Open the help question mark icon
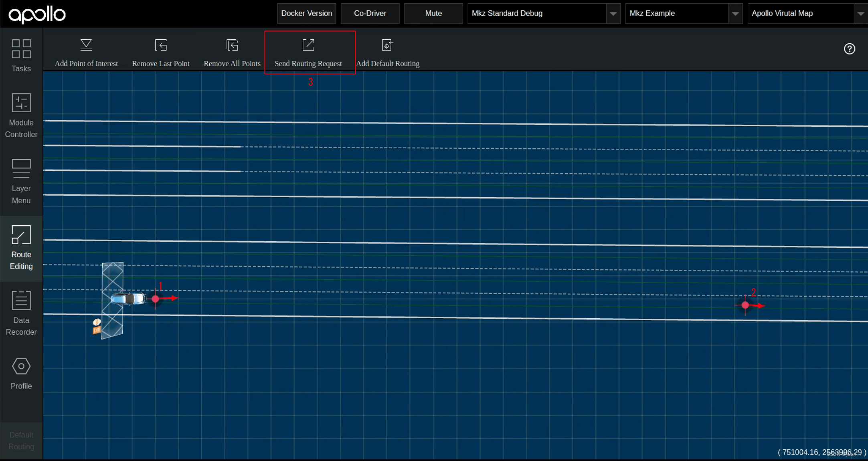Viewport: 868px width, 461px height. pyautogui.click(x=849, y=49)
